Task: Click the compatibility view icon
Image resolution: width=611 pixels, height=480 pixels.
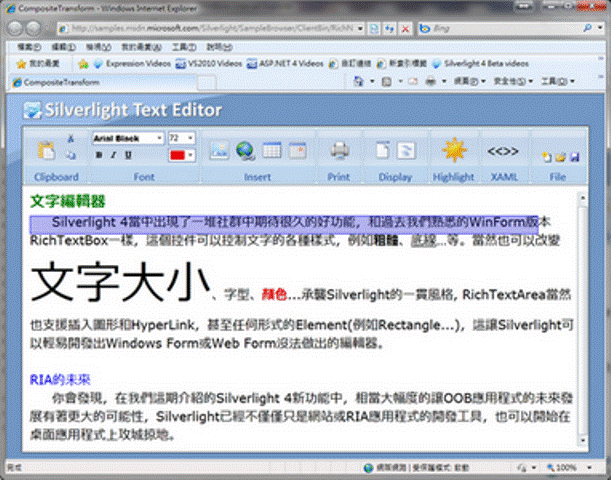Action: 374,28
